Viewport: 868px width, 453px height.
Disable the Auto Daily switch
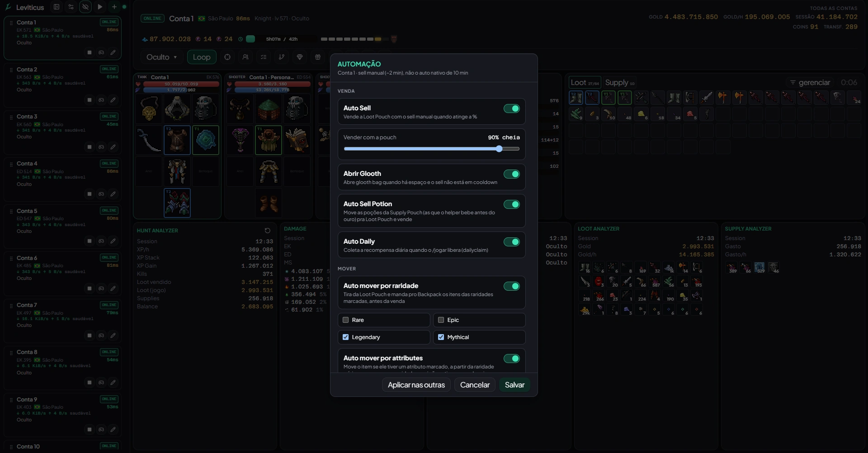click(x=512, y=242)
